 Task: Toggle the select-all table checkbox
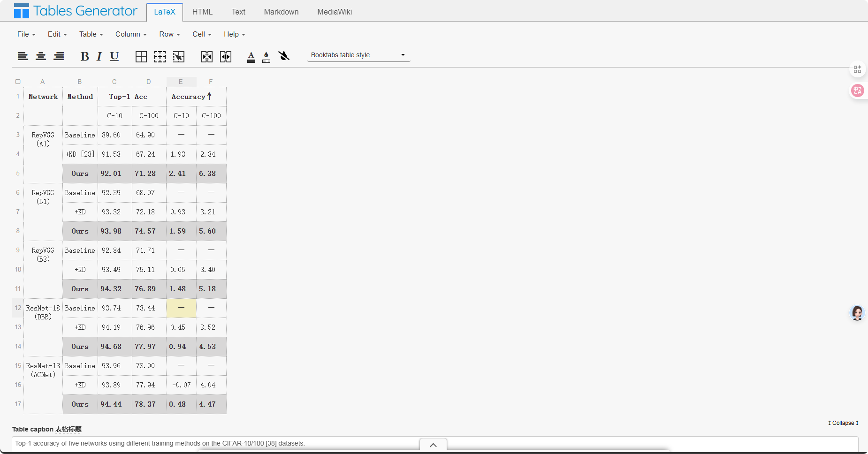coord(18,82)
